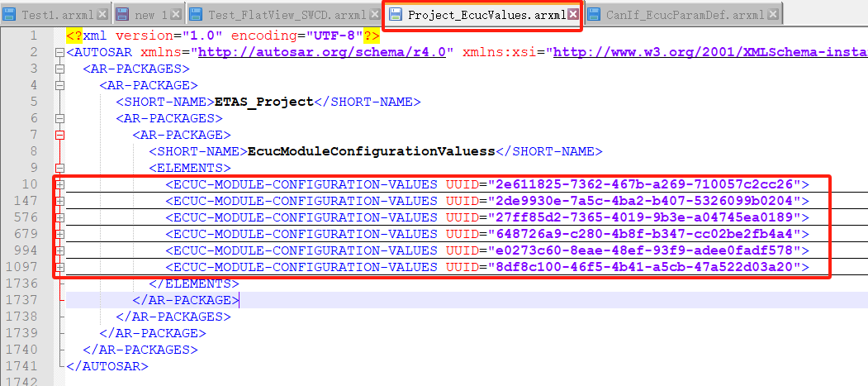Collapse AR-PACKAGE fold on line 4

(59, 86)
